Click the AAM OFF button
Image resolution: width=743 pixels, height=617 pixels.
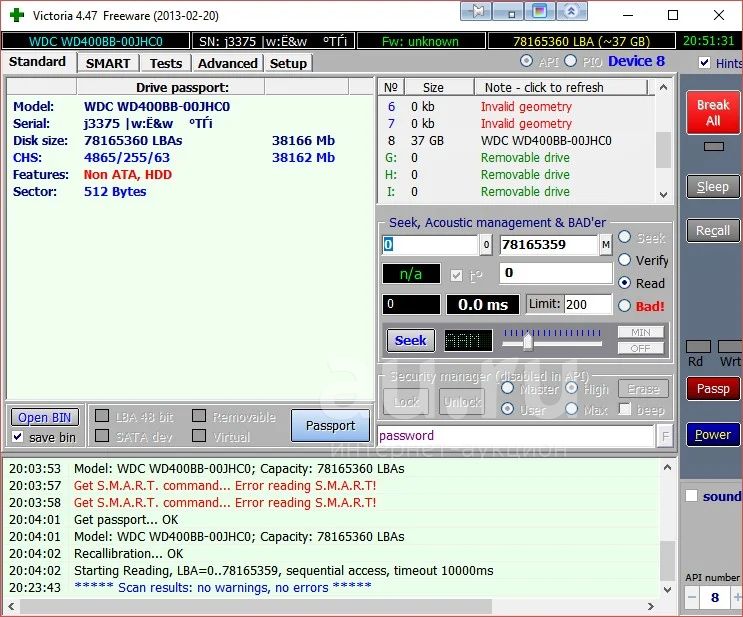(641, 348)
